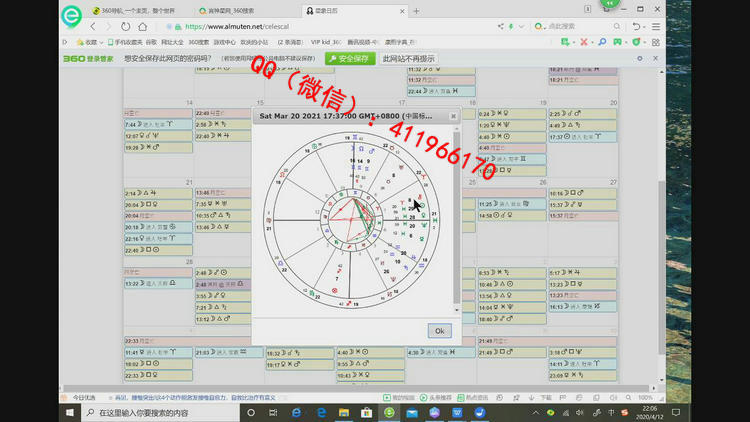
Task: Click the browser home icon
Action: pyautogui.click(x=141, y=26)
